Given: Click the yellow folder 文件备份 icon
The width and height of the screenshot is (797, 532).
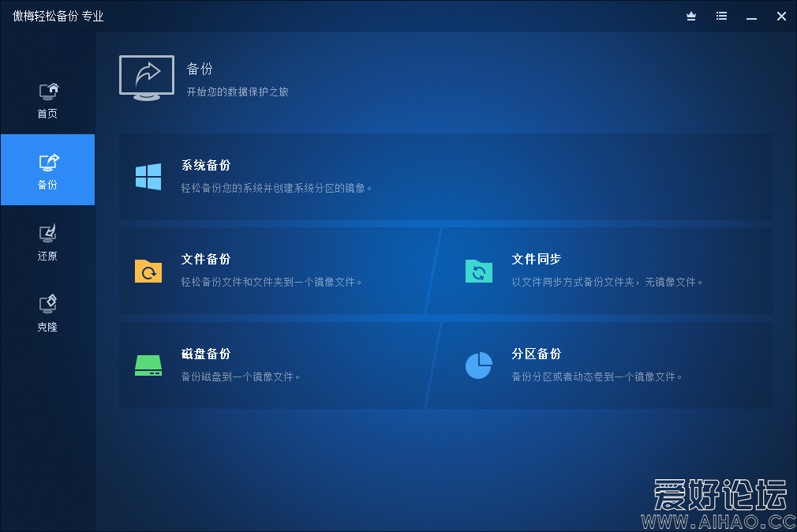Looking at the screenshot, I should 148,271.
